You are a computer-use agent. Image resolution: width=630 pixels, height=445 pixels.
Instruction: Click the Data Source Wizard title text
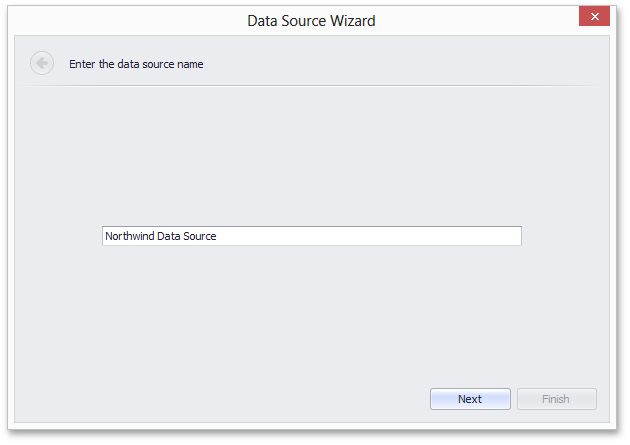point(311,21)
